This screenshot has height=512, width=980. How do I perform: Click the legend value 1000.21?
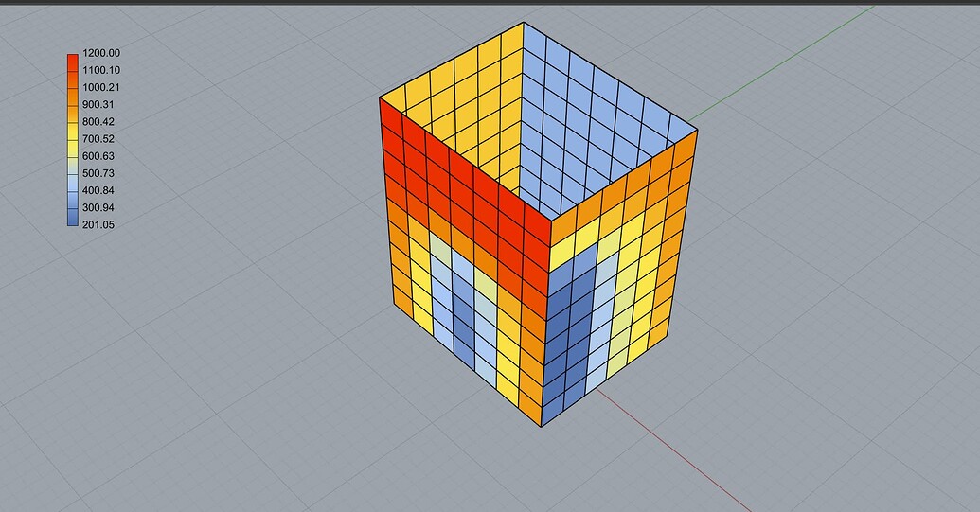coord(100,87)
